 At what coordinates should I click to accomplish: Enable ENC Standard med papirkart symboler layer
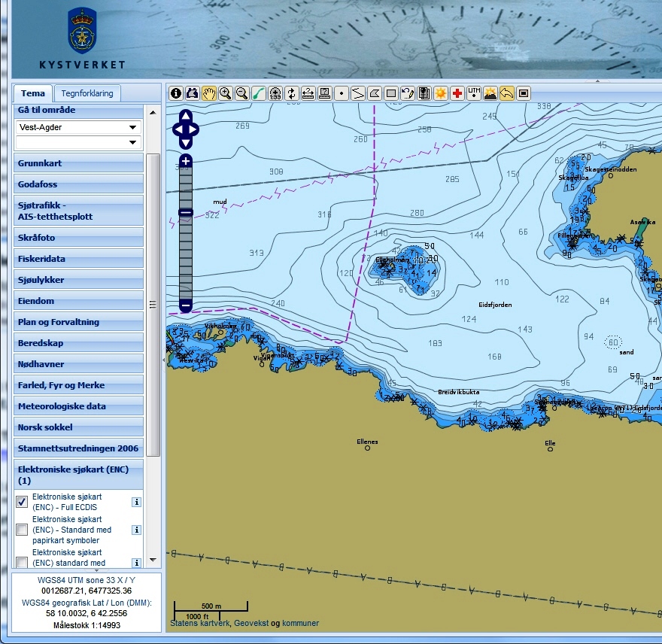coord(22,530)
